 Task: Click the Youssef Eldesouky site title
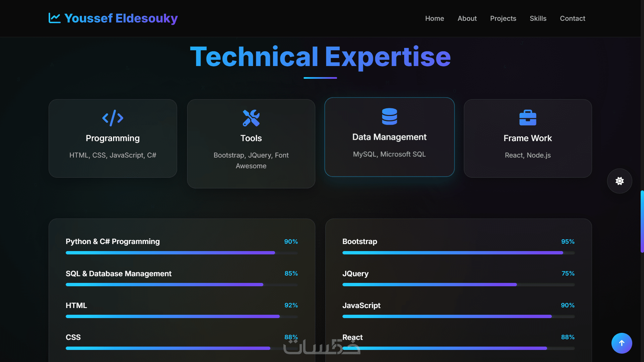pos(121,18)
